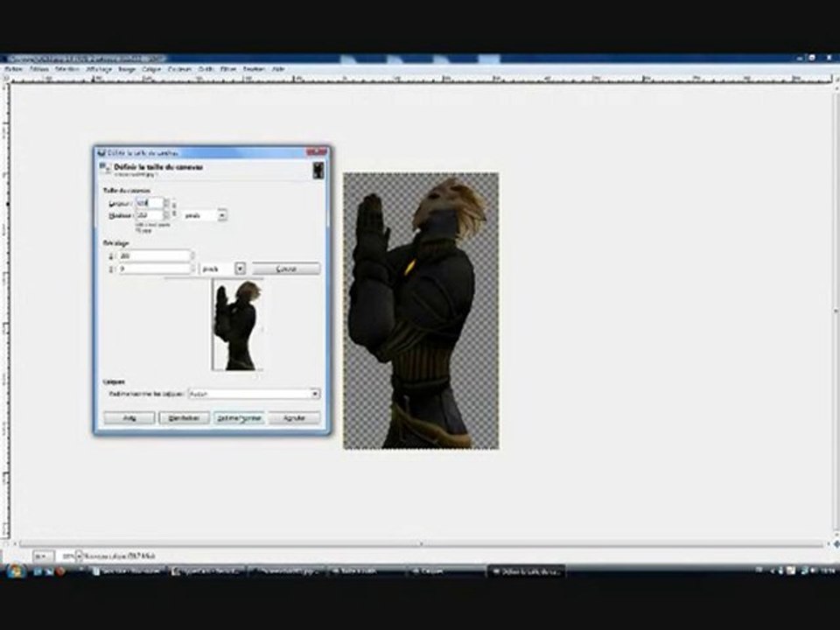
Task: Click the Hauteur height input field
Action: pos(149,215)
